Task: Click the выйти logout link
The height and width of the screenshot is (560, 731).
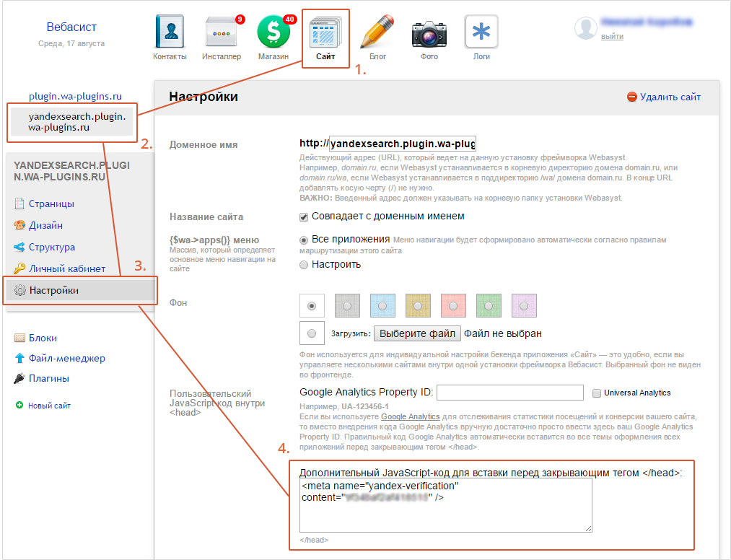Action: [x=612, y=36]
